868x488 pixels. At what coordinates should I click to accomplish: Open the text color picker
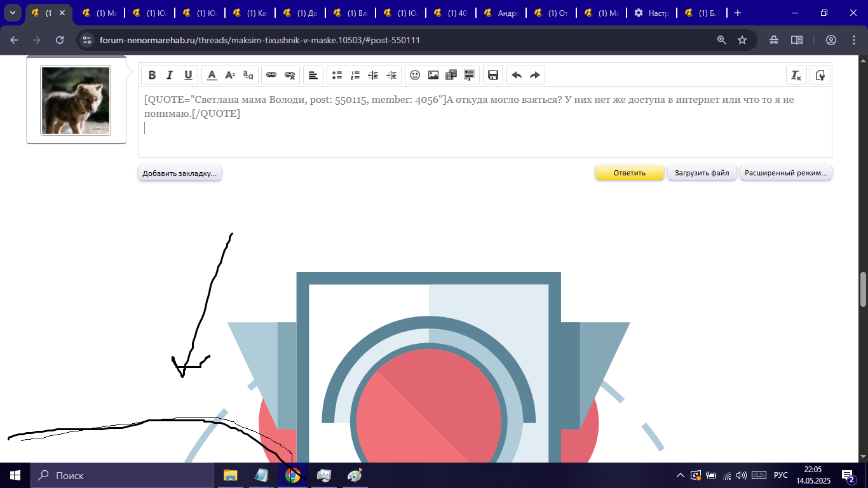[x=212, y=75]
